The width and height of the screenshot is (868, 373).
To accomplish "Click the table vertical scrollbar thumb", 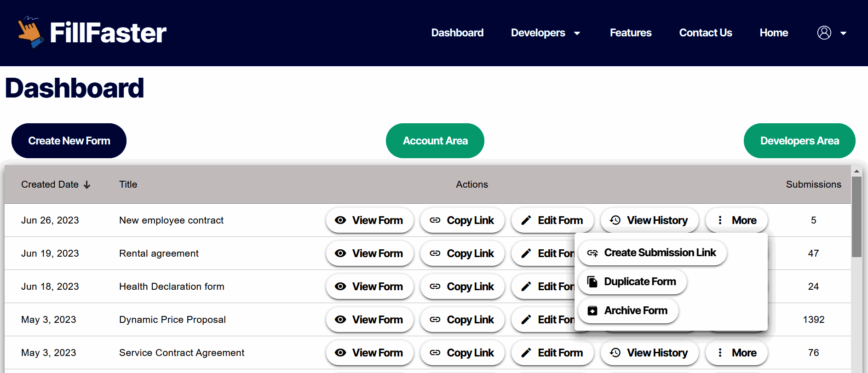I will click(x=856, y=216).
